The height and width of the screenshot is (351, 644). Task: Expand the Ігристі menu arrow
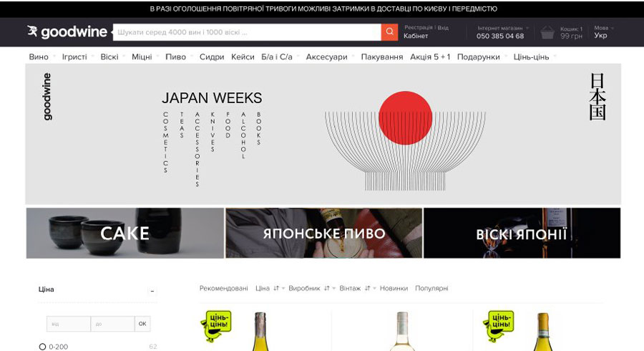click(92, 57)
